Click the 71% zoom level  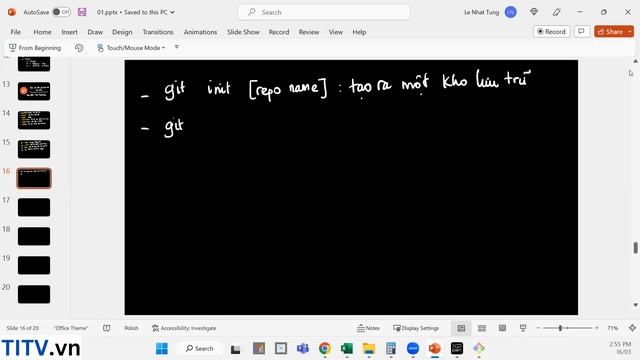(x=612, y=328)
